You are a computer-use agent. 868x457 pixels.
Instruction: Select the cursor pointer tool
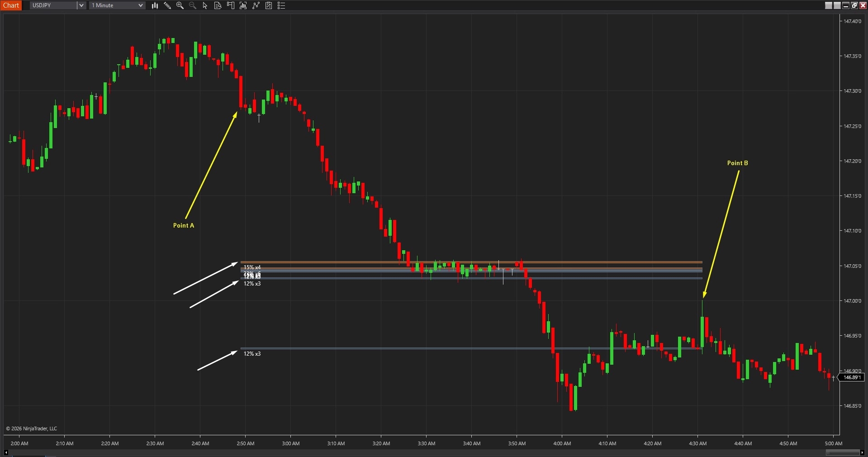(x=205, y=5)
